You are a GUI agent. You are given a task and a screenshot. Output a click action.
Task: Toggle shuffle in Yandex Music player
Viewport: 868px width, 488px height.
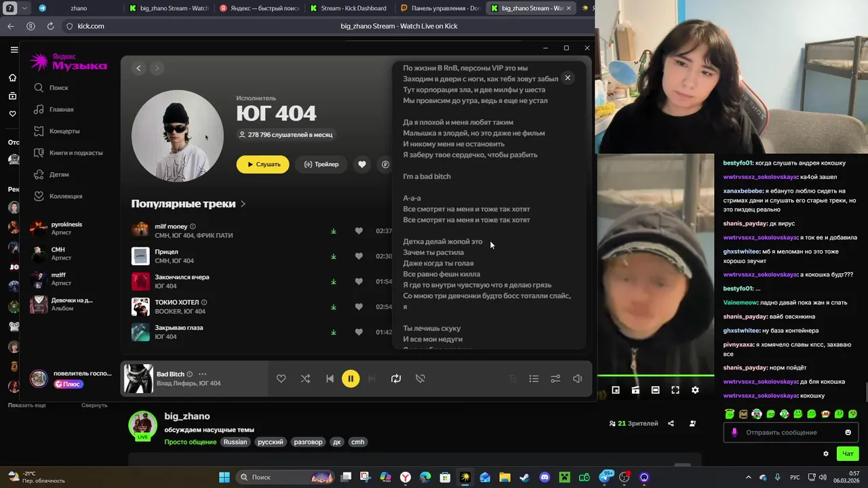305,379
